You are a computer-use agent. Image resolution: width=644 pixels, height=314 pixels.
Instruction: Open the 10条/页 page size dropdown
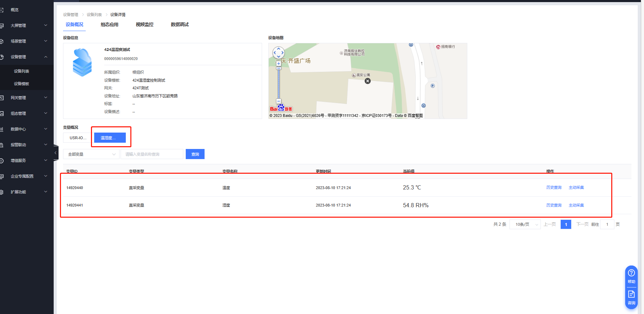525,224
